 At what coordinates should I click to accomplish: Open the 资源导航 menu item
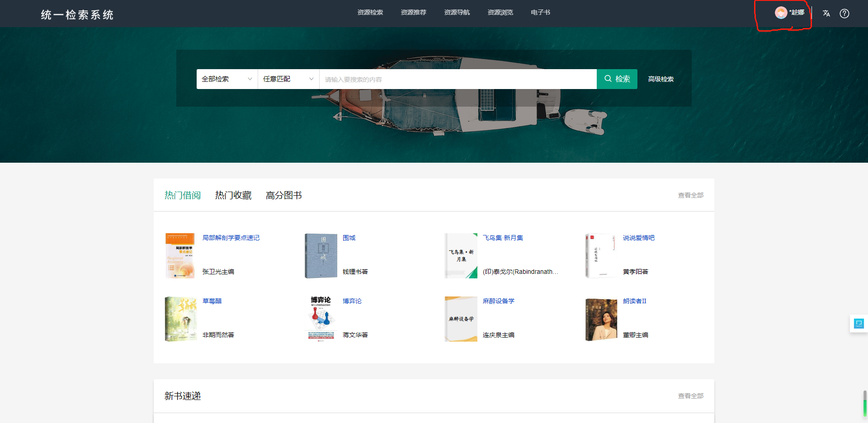pyautogui.click(x=457, y=13)
